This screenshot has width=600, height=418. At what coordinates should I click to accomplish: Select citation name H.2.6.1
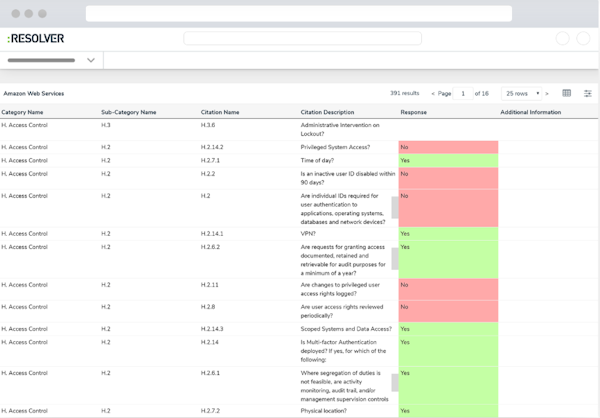click(x=210, y=373)
